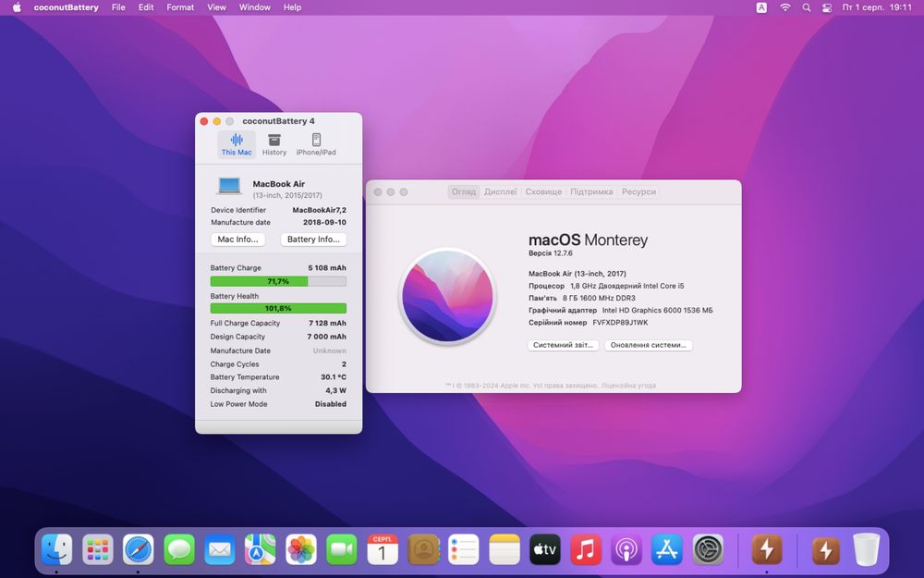Open the File menu
Viewport: 924px width, 578px height.
(x=118, y=7)
